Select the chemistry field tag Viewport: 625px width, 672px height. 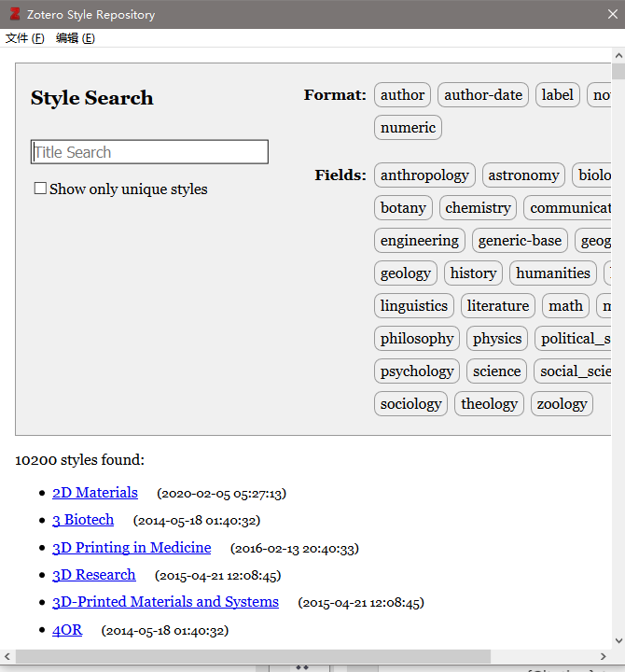478,207
